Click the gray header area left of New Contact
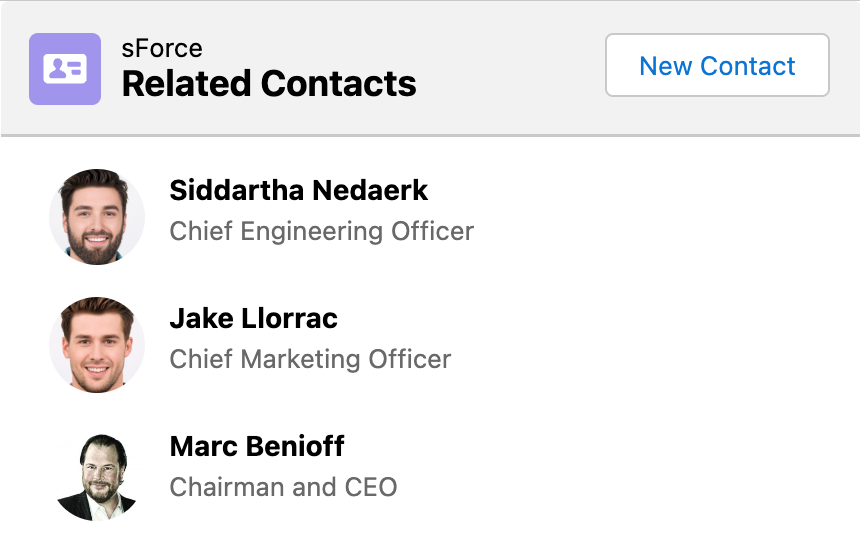The image size is (860, 556). click(x=510, y=67)
